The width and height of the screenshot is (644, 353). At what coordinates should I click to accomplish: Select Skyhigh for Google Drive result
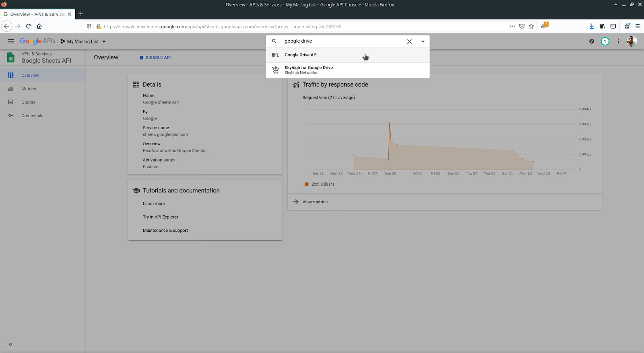[348, 70]
